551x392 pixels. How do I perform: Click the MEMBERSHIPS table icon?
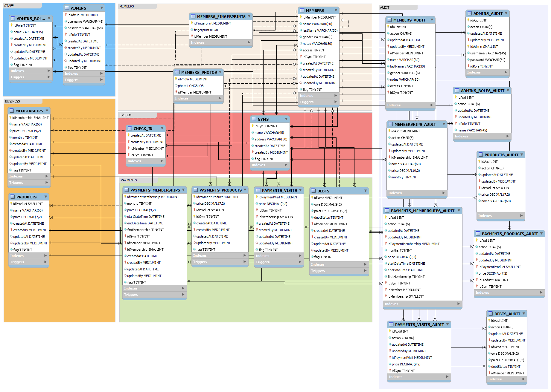click(12, 111)
